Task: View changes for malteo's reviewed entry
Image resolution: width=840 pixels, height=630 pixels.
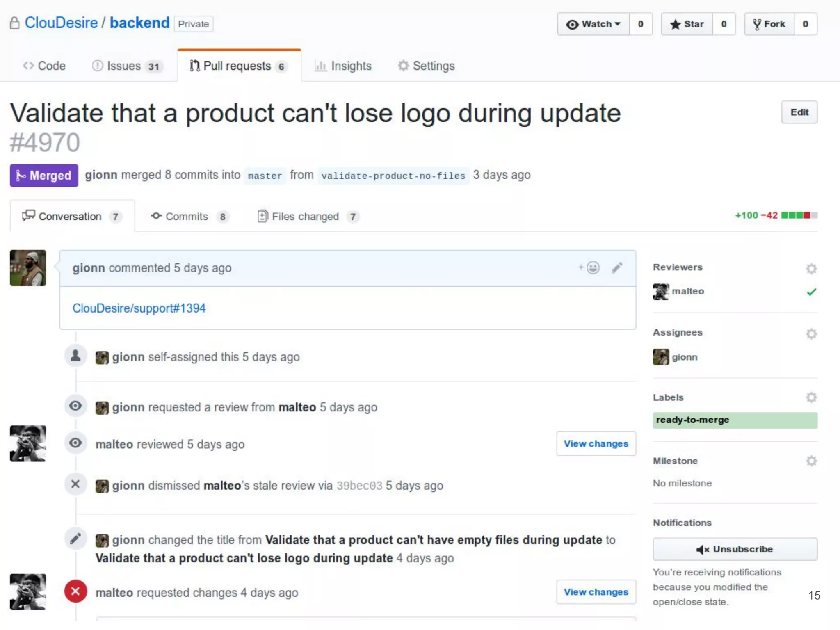Action: coord(596,444)
